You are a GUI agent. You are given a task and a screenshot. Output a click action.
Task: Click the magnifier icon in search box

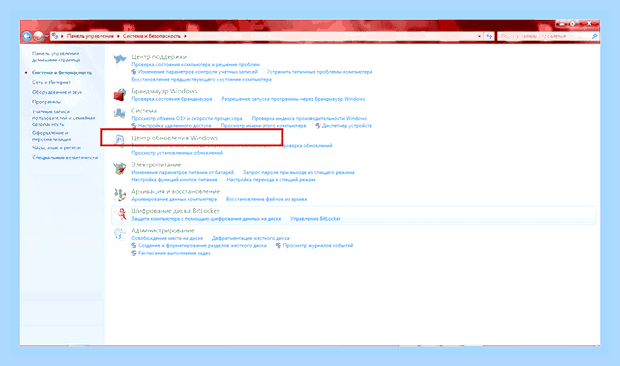[x=594, y=36]
